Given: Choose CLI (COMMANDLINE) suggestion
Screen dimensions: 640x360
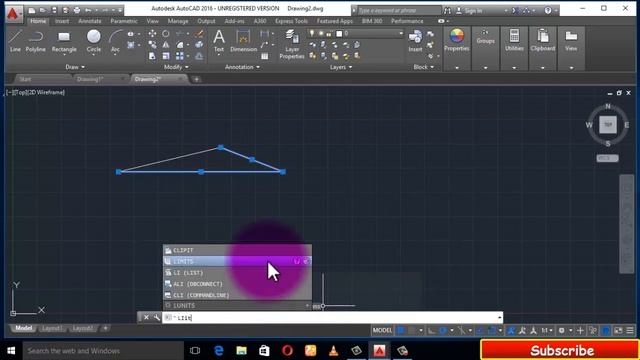Looking at the screenshot, I should [237, 295].
